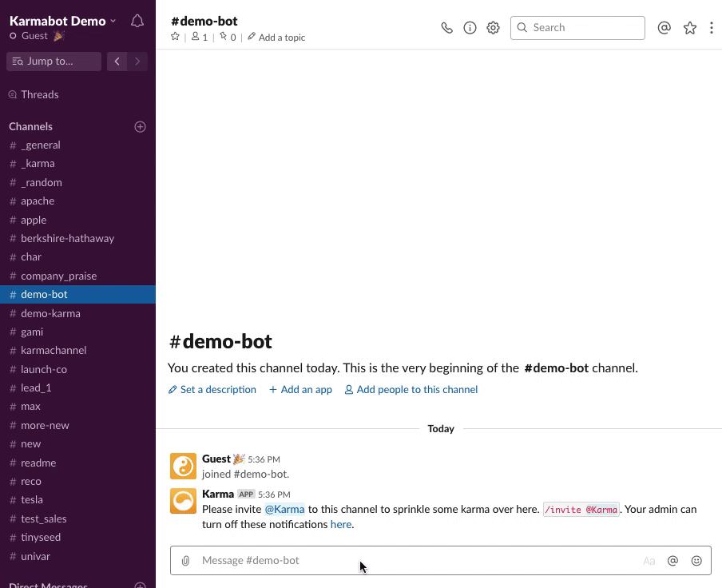
Task: Open emoji picker smiley icon
Action: click(696, 560)
